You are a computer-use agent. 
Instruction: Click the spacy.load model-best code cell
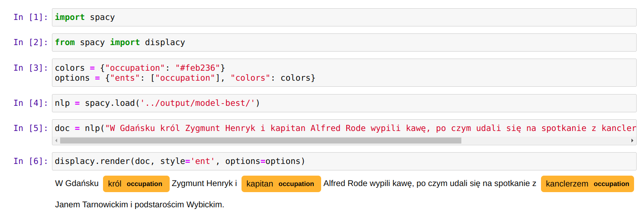point(344,103)
